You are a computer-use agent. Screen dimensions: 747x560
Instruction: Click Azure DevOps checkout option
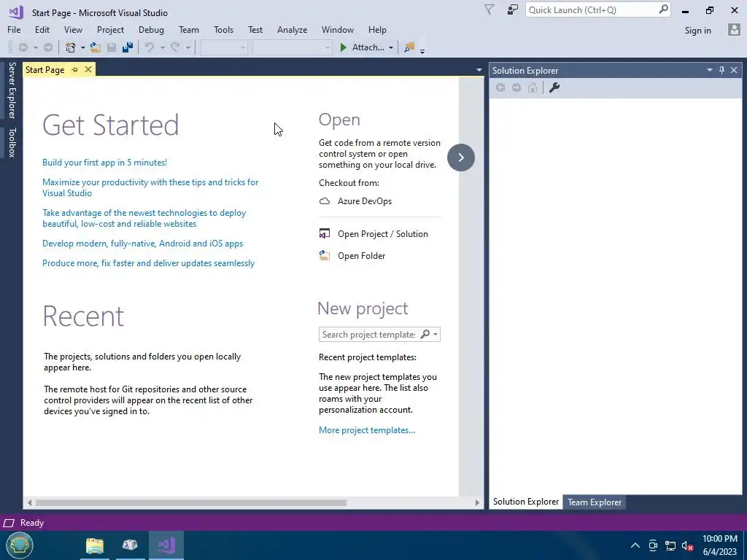[365, 201]
